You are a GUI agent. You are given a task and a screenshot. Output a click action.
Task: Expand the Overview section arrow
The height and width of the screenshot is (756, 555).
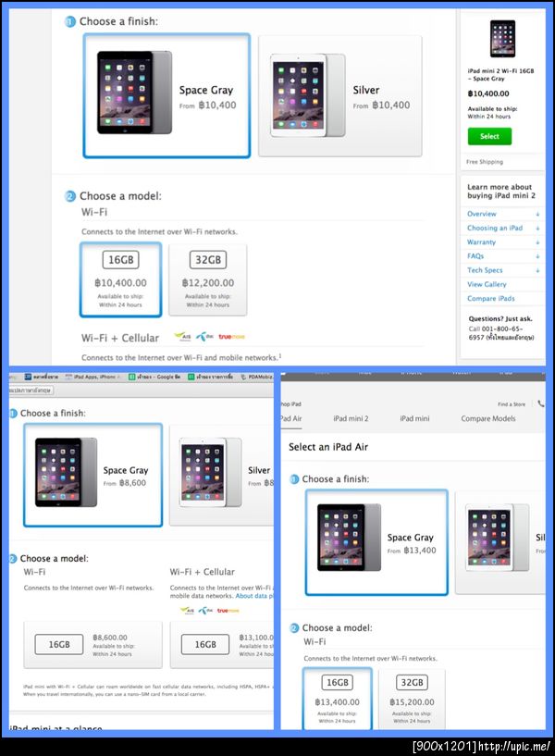537,214
